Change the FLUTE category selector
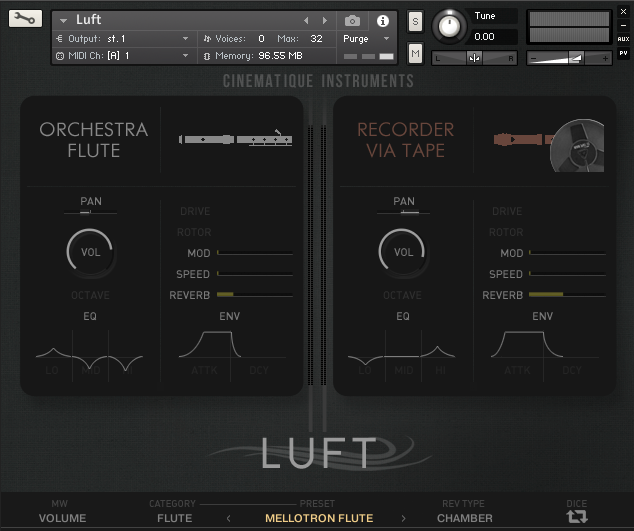This screenshot has height=531, width=634. point(175,518)
